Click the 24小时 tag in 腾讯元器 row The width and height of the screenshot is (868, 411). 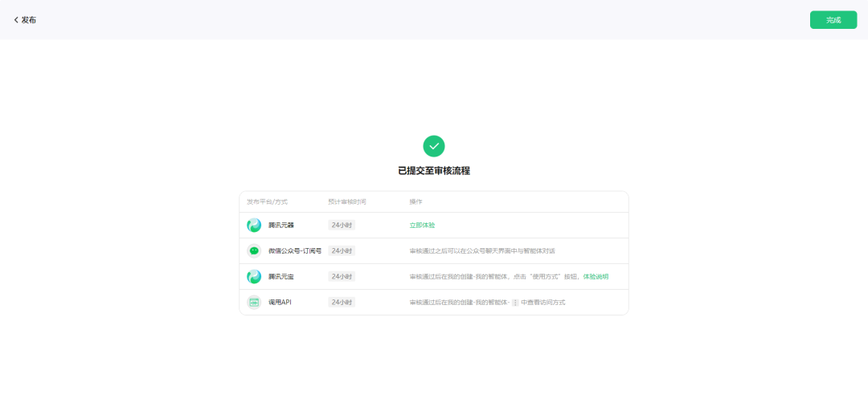[342, 225]
